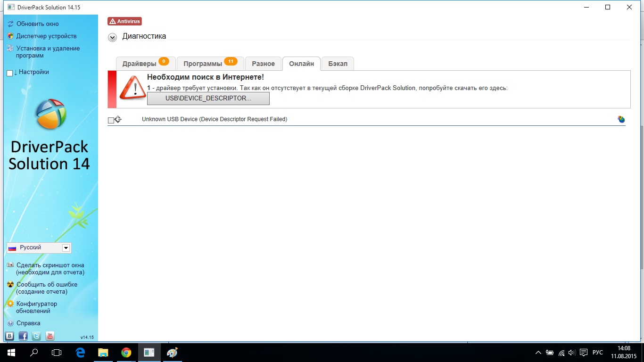Click the v14.15 version label
Viewport: 644px width, 362px height.
(x=87, y=337)
